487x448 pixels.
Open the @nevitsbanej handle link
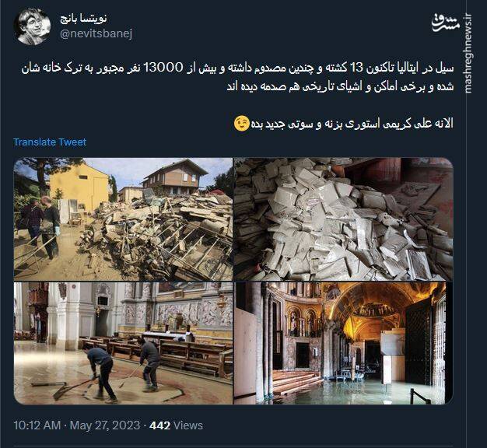pyautogui.click(x=96, y=33)
